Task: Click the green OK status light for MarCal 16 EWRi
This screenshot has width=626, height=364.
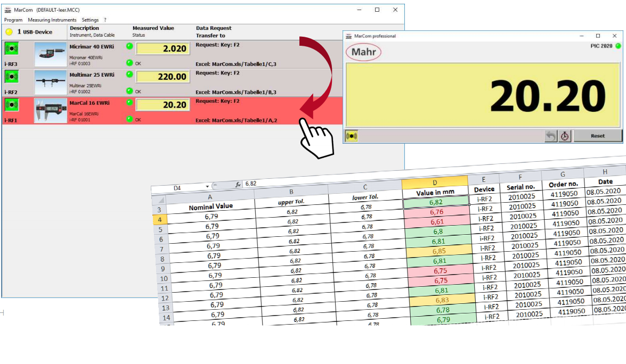Action: 129,119
